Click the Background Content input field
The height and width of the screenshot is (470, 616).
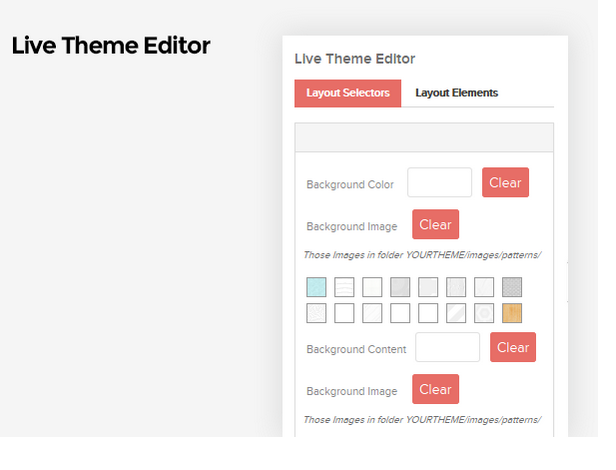(x=447, y=347)
